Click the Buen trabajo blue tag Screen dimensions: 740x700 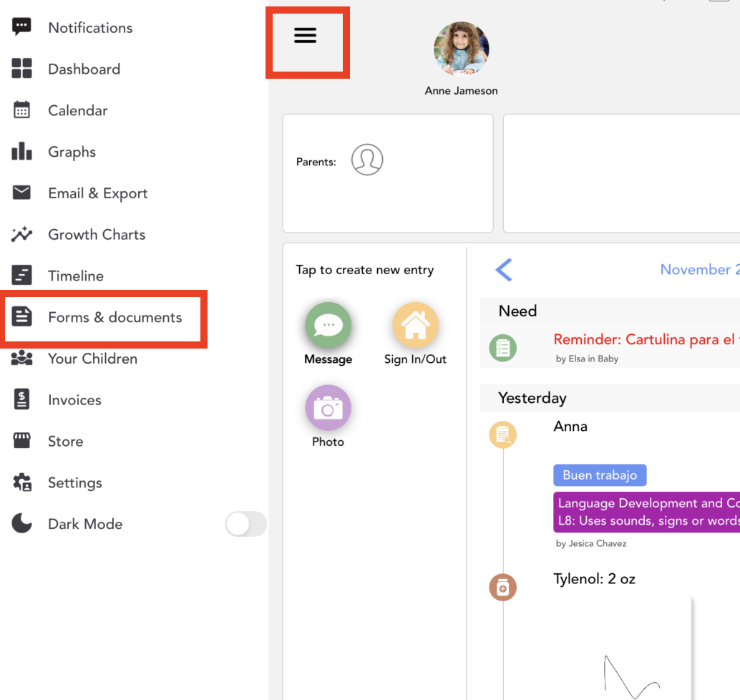click(600, 475)
